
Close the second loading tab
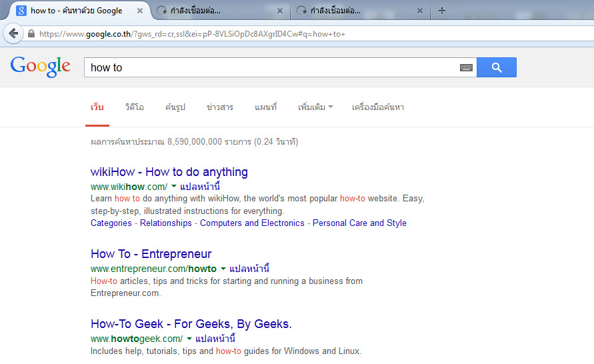pos(280,11)
